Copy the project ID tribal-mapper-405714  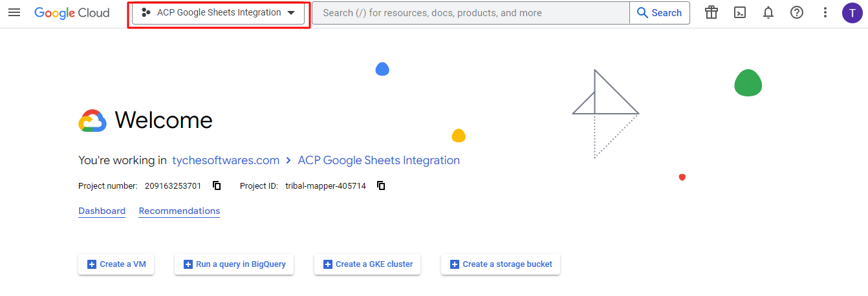[381, 186]
